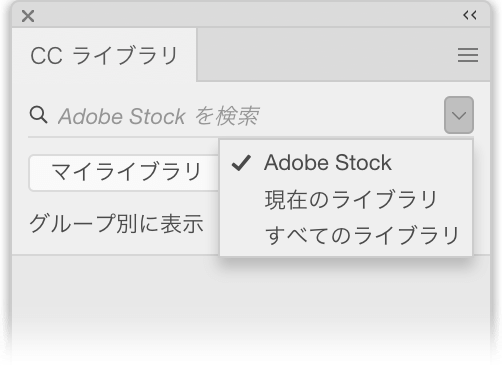
Task: Select the CC ライブラリ tab
Action: click(x=104, y=55)
